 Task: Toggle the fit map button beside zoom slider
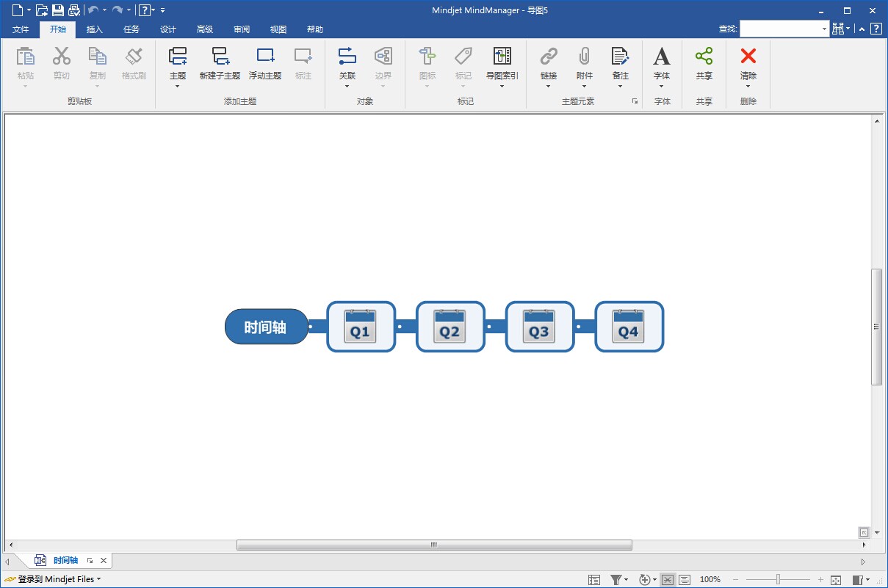(x=836, y=579)
